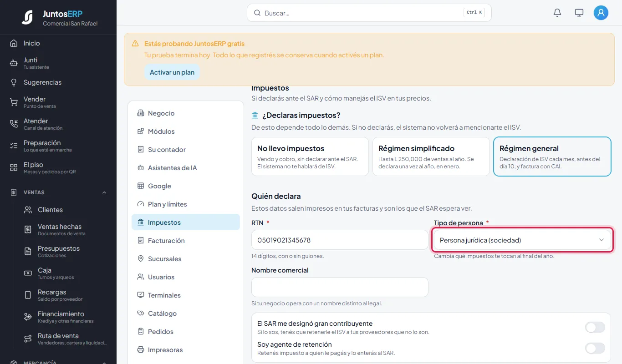The height and width of the screenshot is (364, 622).
Task: Go to Usuarios settings
Action: point(186,277)
